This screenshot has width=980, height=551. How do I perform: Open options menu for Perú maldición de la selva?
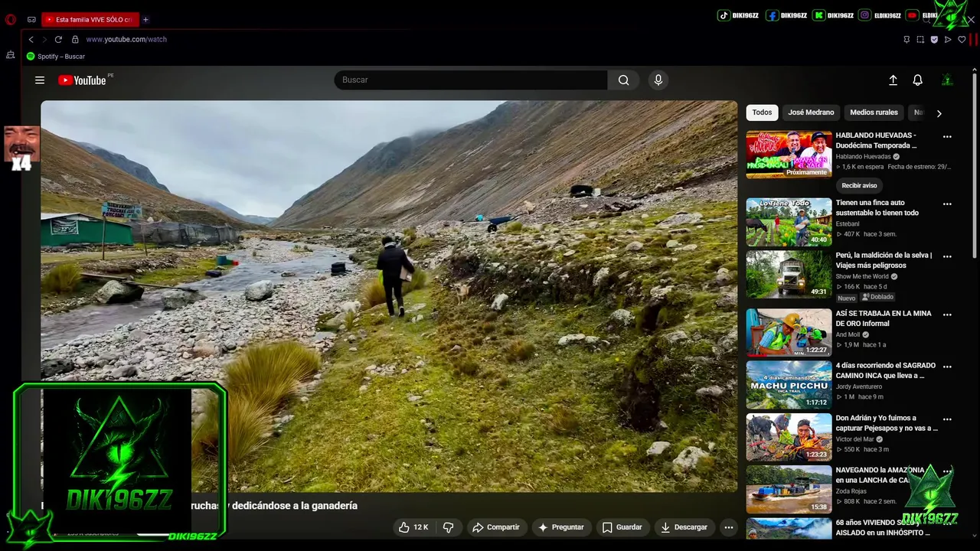pyautogui.click(x=947, y=256)
